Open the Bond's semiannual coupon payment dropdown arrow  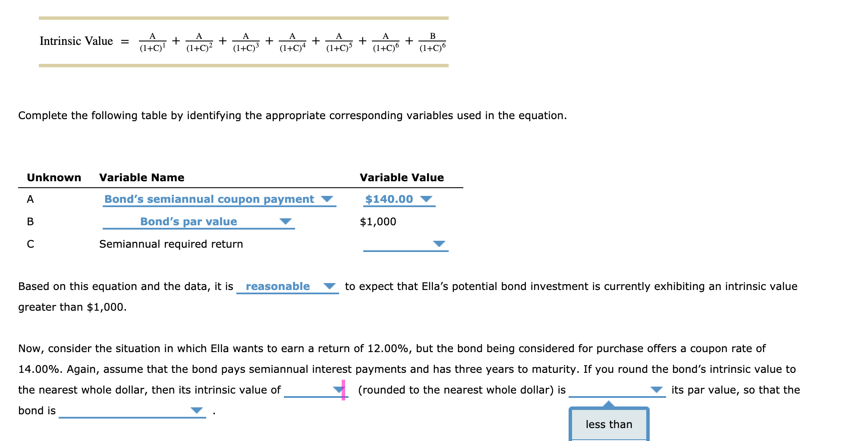tap(327, 199)
